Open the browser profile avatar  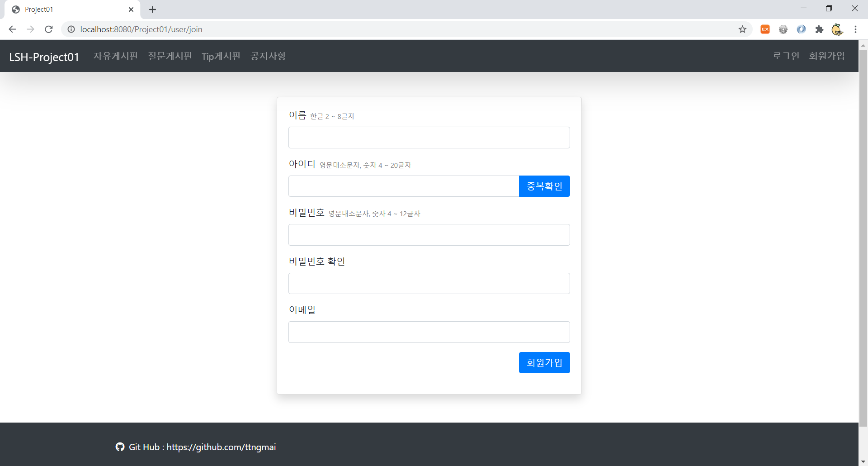[x=837, y=29]
